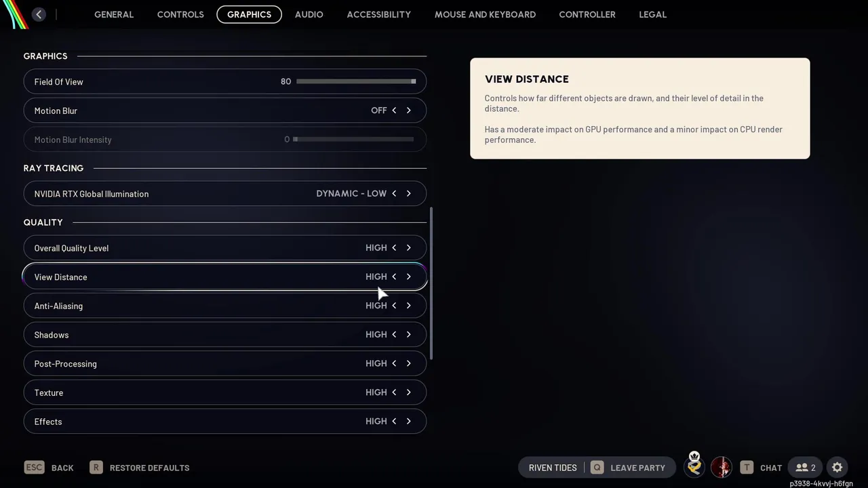Select the Anti-Aliasing row label

58,306
